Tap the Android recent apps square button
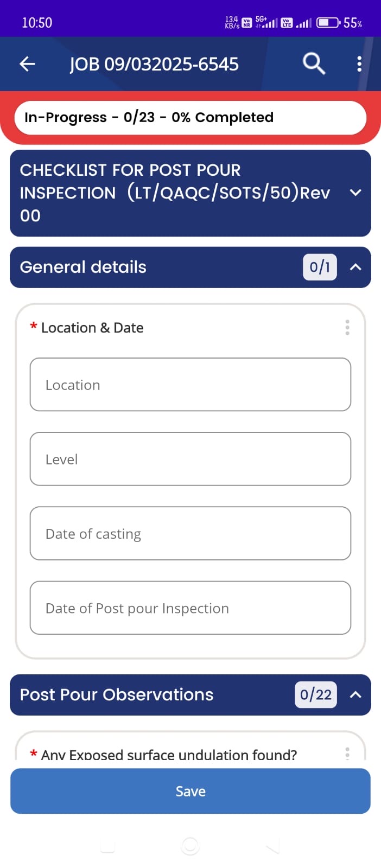This screenshot has width=381, height=868. (107, 845)
